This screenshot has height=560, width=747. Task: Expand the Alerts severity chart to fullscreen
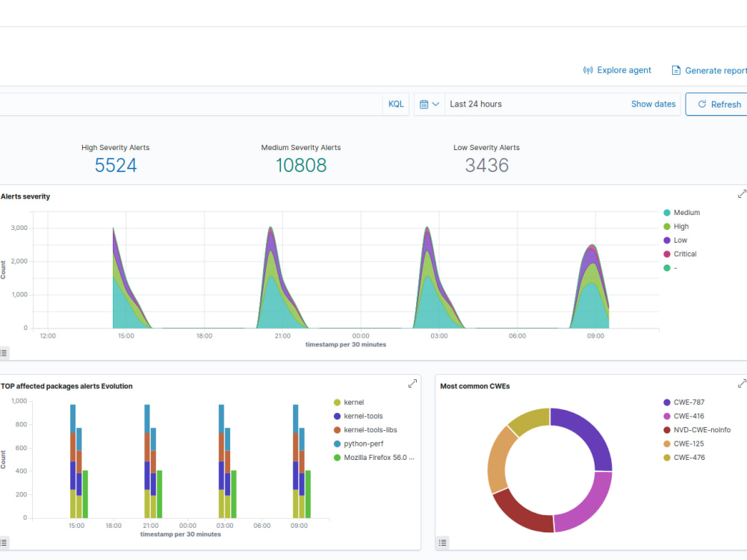[x=742, y=194]
